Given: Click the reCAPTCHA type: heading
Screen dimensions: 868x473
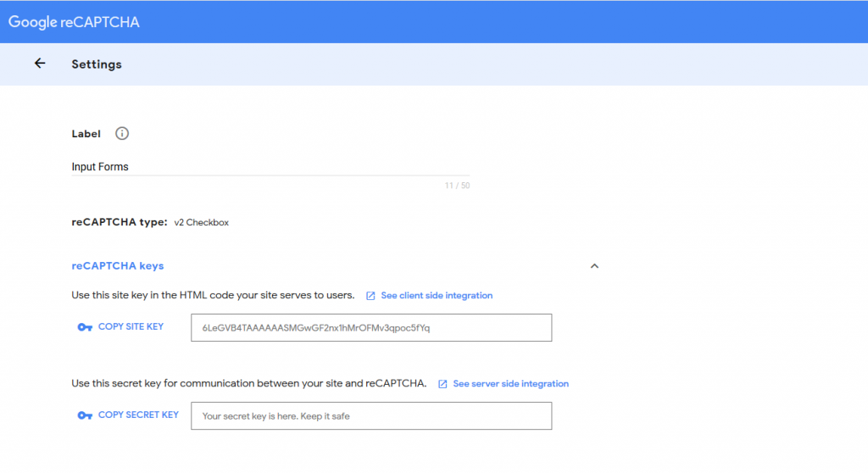Looking at the screenshot, I should click(119, 222).
